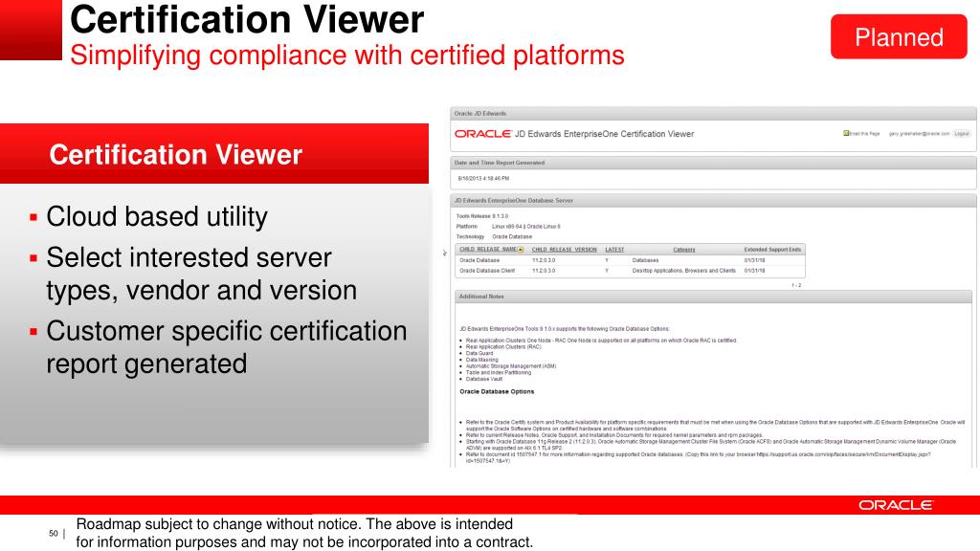Select the JD Edwards EnterpriseOne Database Server header
Image resolution: width=980 pixels, height=551 pixels.
click(x=713, y=201)
